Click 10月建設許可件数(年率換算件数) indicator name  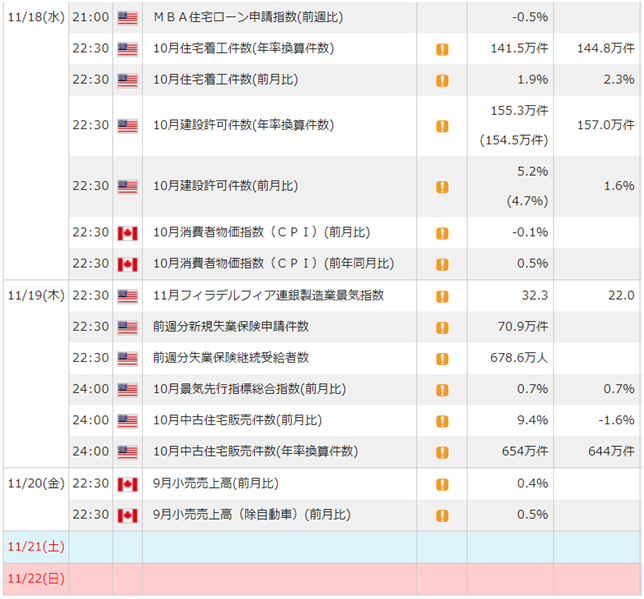click(x=244, y=125)
